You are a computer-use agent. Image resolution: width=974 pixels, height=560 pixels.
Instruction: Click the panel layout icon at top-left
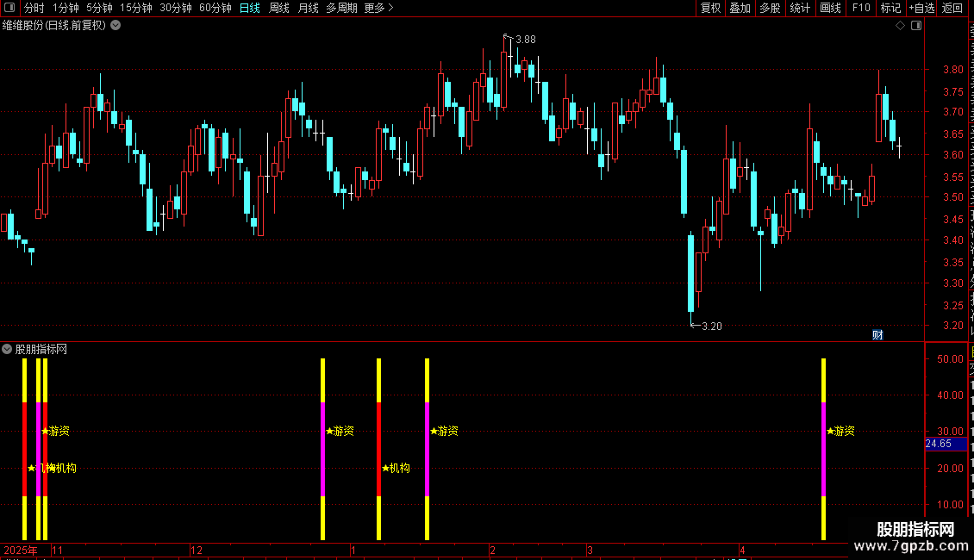[x=9, y=8]
